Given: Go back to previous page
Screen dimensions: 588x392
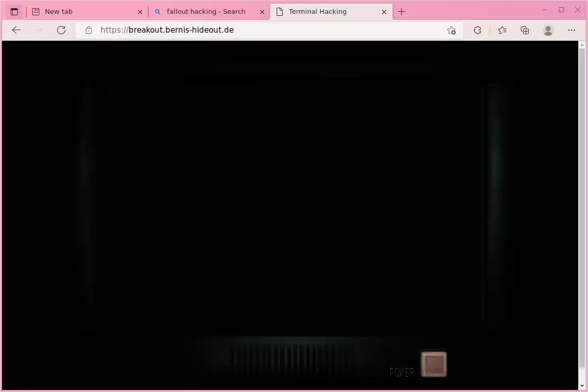Looking at the screenshot, I should coord(16,30).
